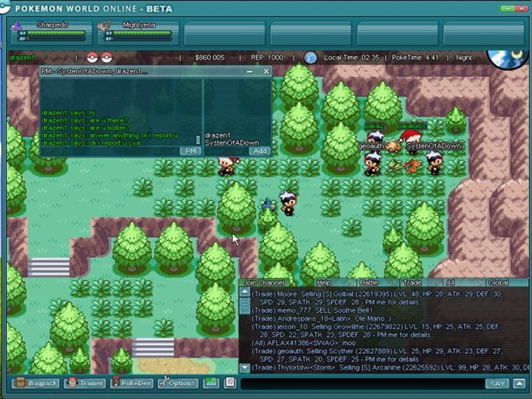
Task: Switch to the Battle chat tab
Action: (369, 283)
